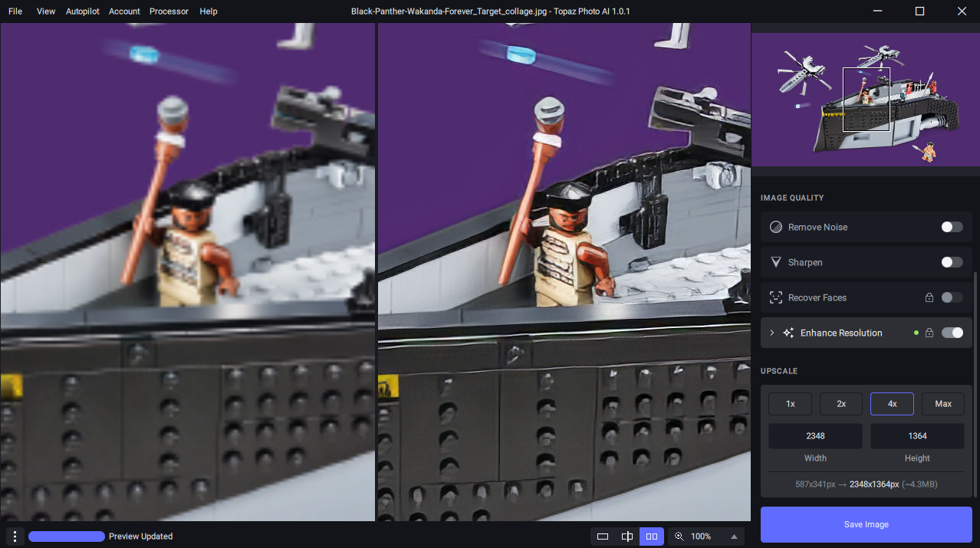Click the Recover Faces lock icon
Image resolution: width=980 pixels, height=548 pixels.
pyautogui.click(x=929, y=297)
